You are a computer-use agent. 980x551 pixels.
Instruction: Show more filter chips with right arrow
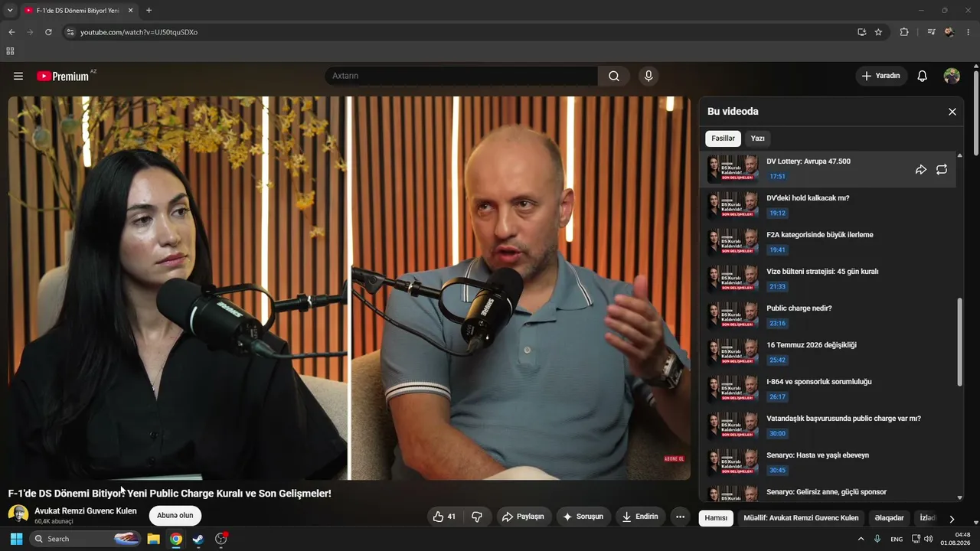(952, 518)
